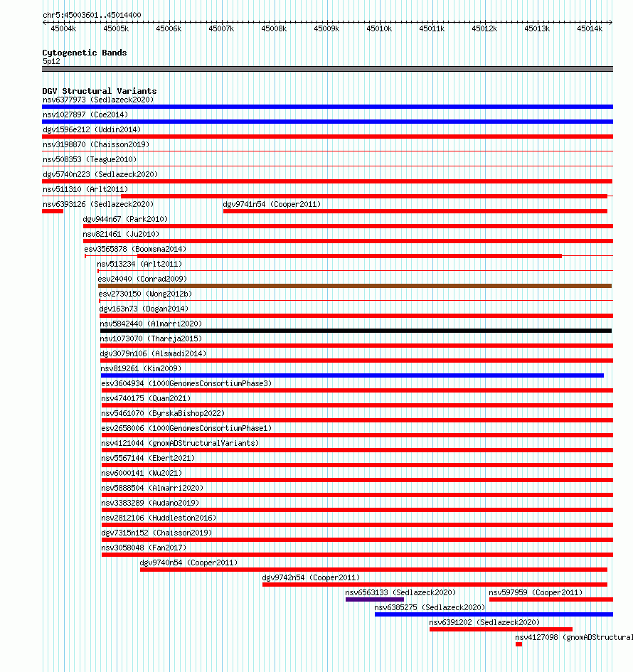The width and height of the screenshot is (633, 672).
Task: Open esv24040 (Conrad2009) label
Action: [x=142, y=279]
